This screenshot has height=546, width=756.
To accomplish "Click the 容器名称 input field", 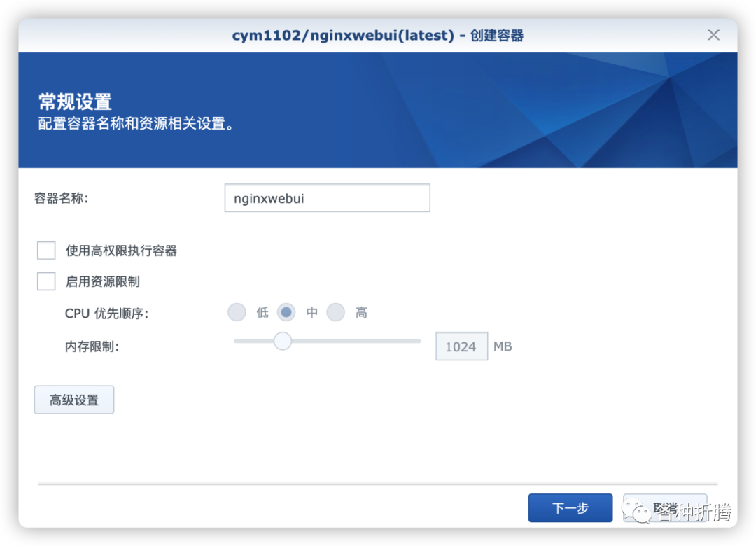I will (x=328, y=198).
